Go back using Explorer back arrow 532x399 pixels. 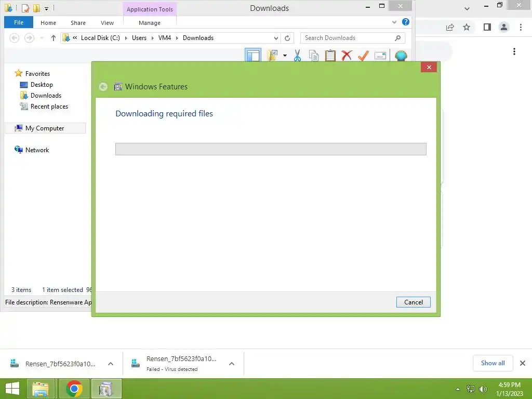(14, 38)
